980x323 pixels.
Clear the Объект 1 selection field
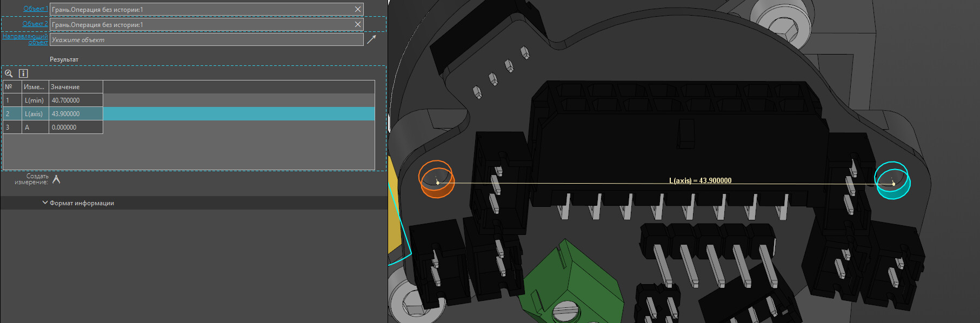click(x=357, y=9)
